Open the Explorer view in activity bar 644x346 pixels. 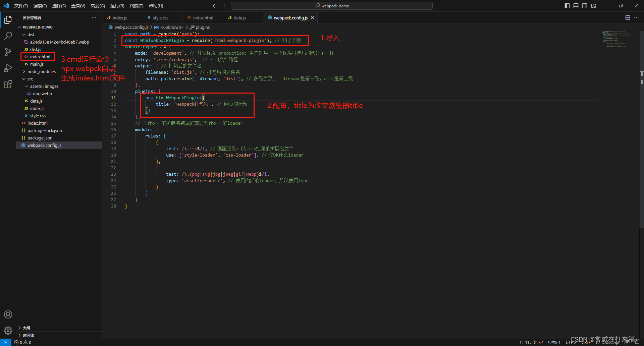(8, 20)
